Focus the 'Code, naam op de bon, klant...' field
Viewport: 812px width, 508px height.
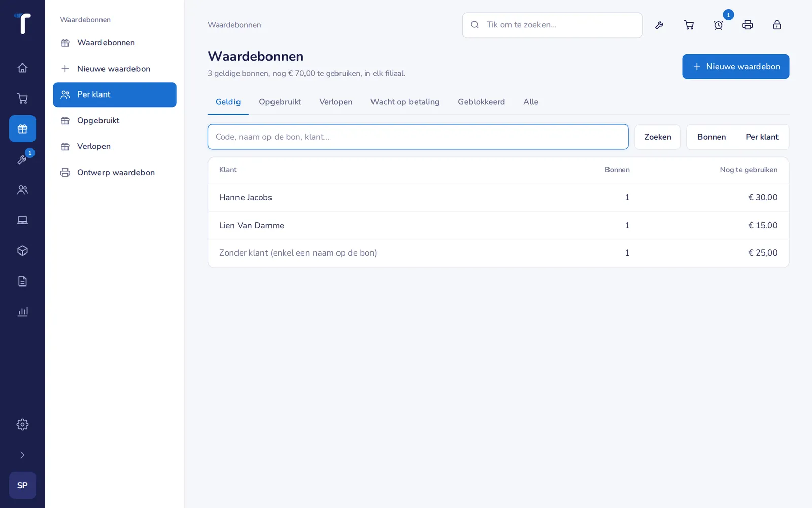click(418, 137)
